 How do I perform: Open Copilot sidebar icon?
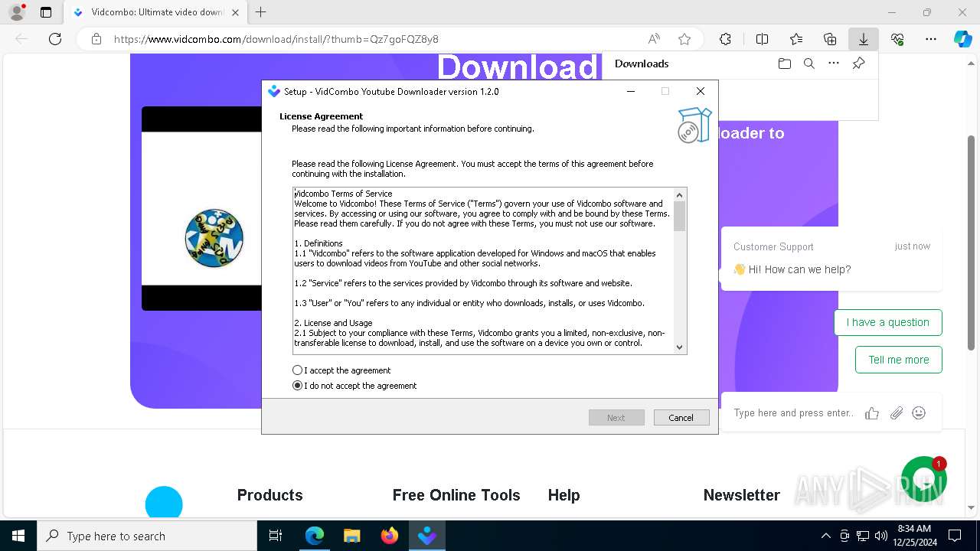(x=962, y=39)
